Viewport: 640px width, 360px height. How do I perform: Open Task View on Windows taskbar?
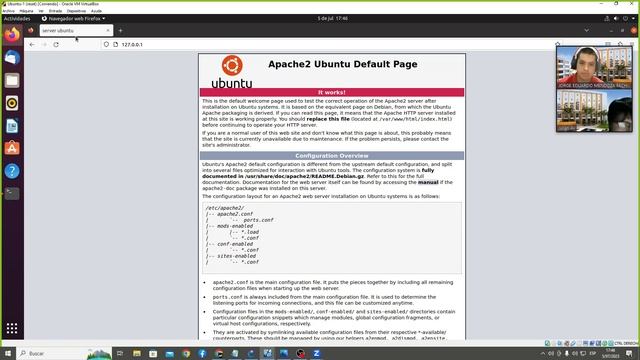click(120, 353)
